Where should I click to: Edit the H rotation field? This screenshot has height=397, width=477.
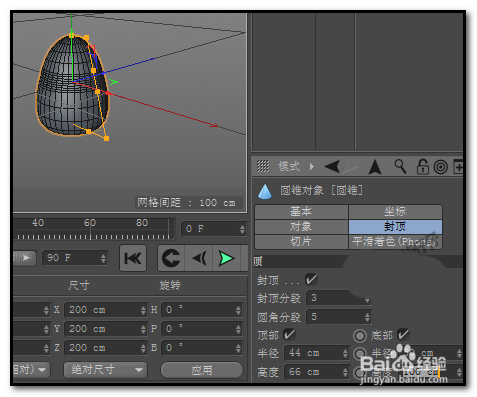tap(198, 310)
